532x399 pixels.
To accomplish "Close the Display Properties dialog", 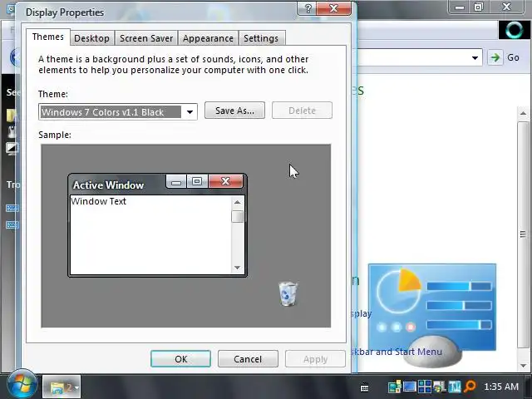I will tap(333, 8).
